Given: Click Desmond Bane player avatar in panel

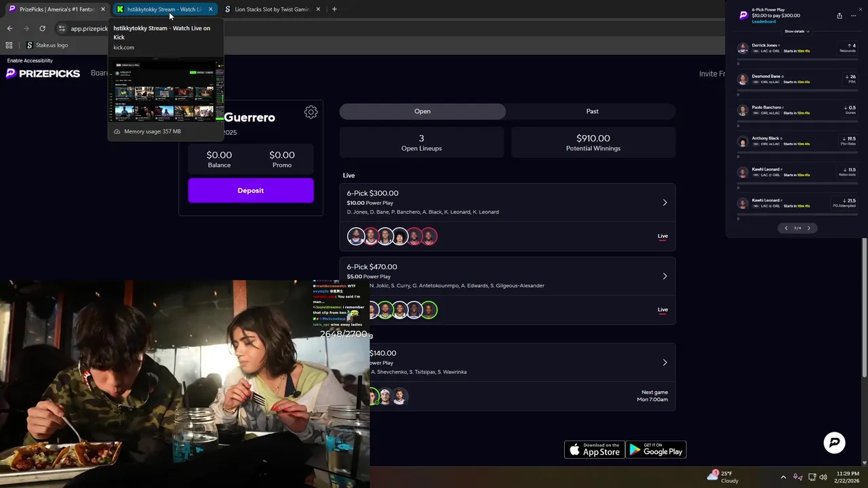Looking at the screenshot, I should point(743,79).
